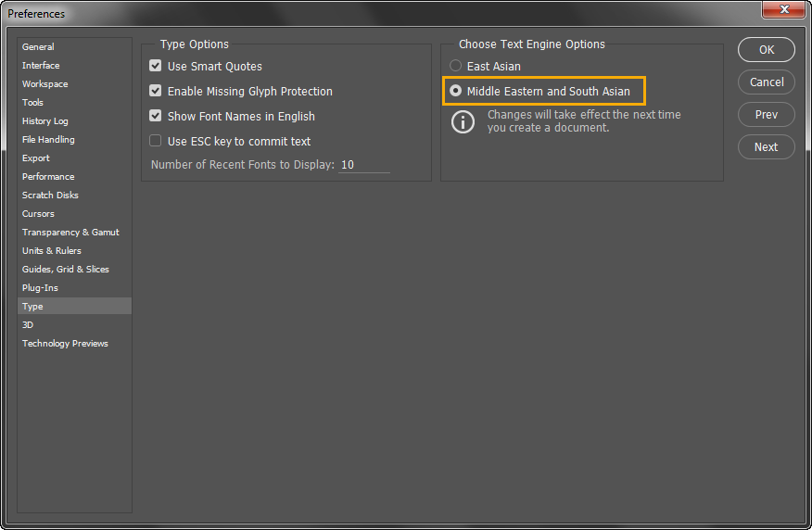
Task: Open the 3D preferences category
Action: coord(28,325)
